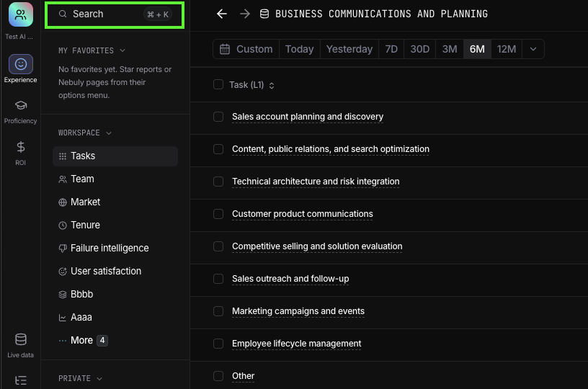
Task: Open Customer product communications link
Action: [302, 214]
